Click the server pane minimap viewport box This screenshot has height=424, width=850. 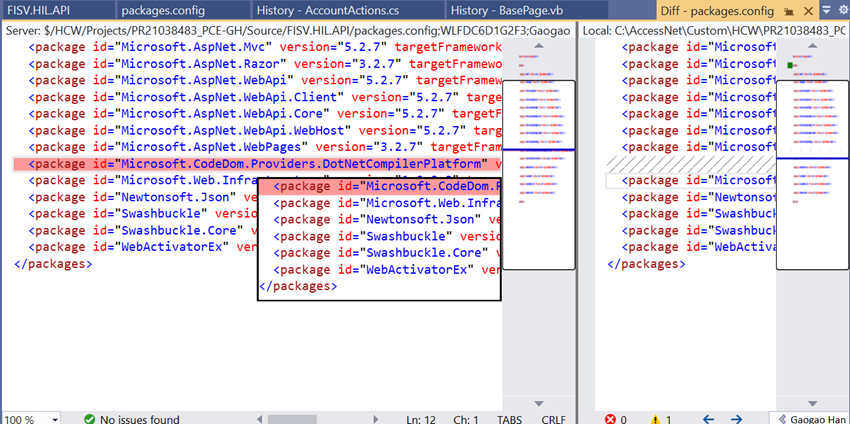point(539,175)
